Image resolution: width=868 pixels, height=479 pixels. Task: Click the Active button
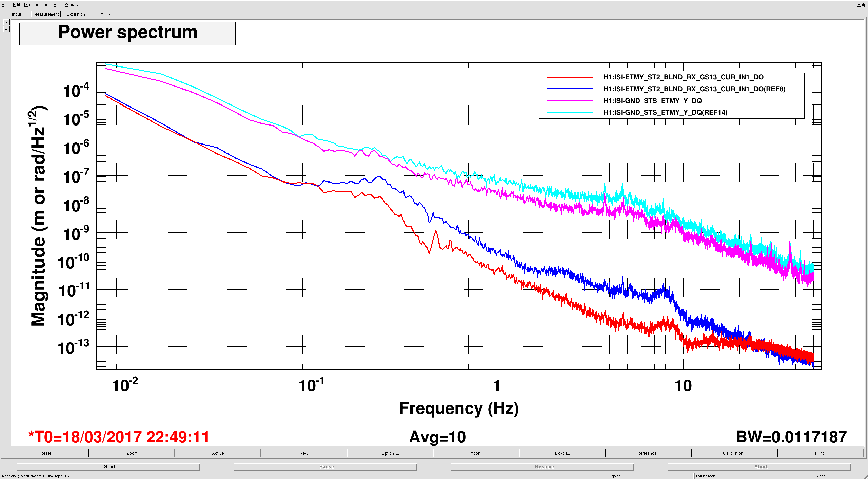[x=218, y=453]
